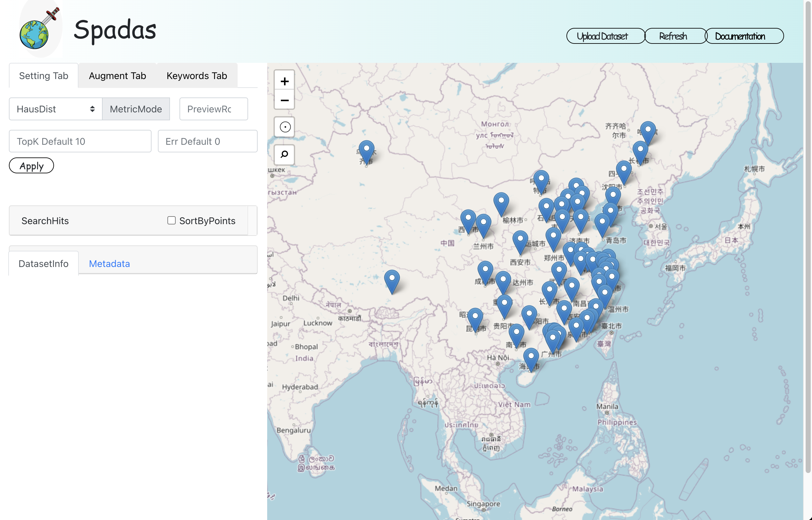Screen dimensions: 812x520
Task: Focus the TopK Default 10 field
Action: tap(80, 141)
